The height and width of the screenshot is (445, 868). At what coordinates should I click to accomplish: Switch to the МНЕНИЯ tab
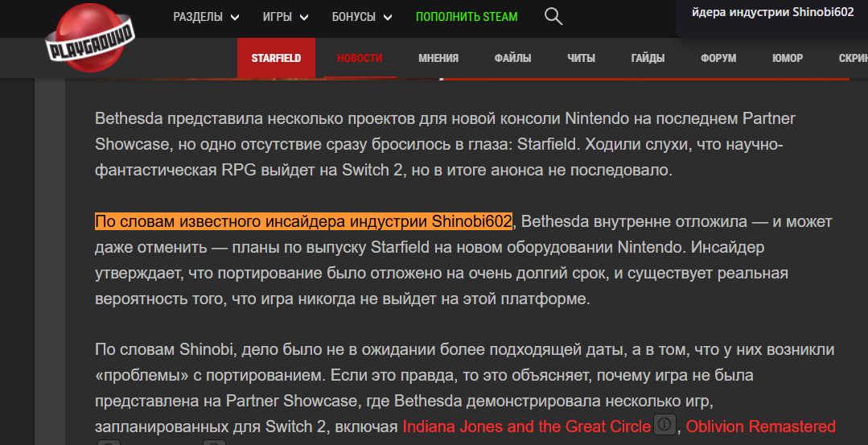[x=438, y=58]
